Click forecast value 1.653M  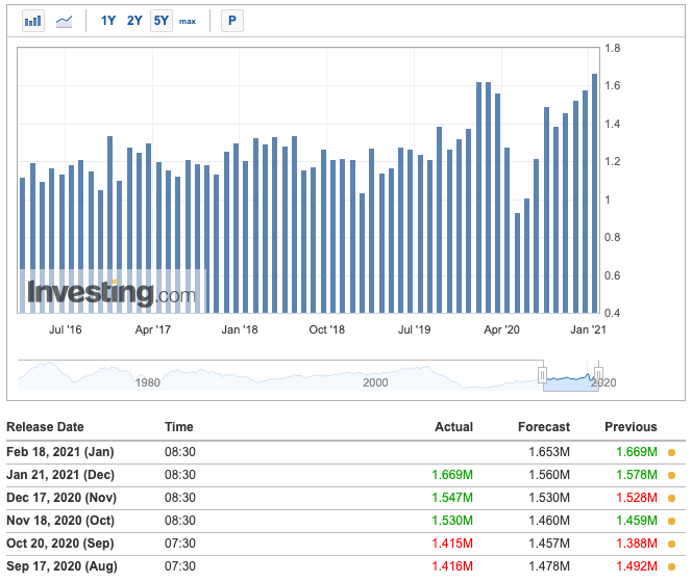pyautogui.click(x=549, y=452)
